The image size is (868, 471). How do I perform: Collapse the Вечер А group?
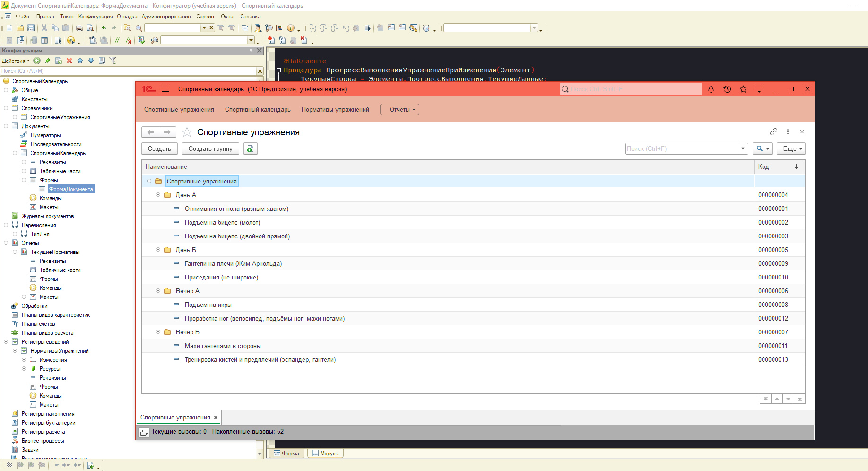[x=158, y=291]
